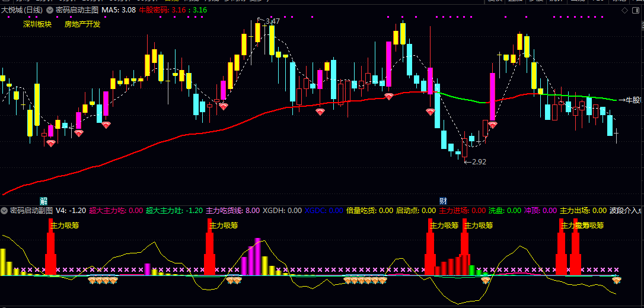Select the red 牛股密码: 3.16 value
Image resolution: width=644 pixels, height=308 pixels.
point(162,10)
